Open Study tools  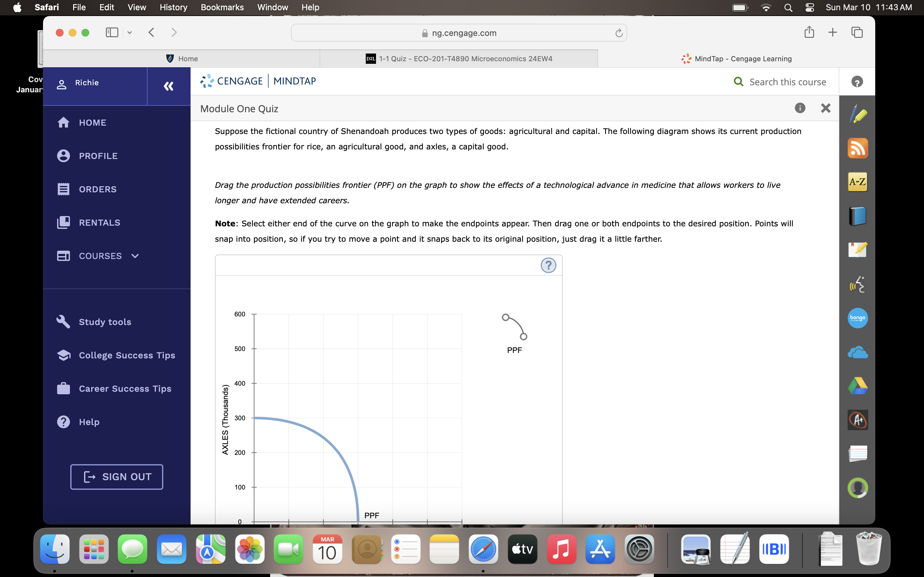tap(105, 322)
